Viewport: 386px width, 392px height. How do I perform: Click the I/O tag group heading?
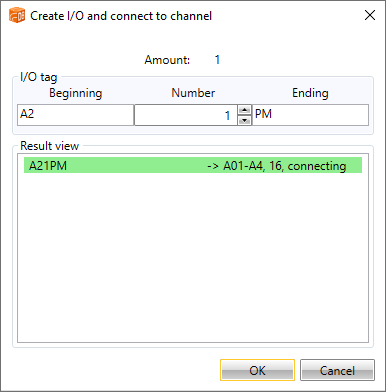pos(39,77)
